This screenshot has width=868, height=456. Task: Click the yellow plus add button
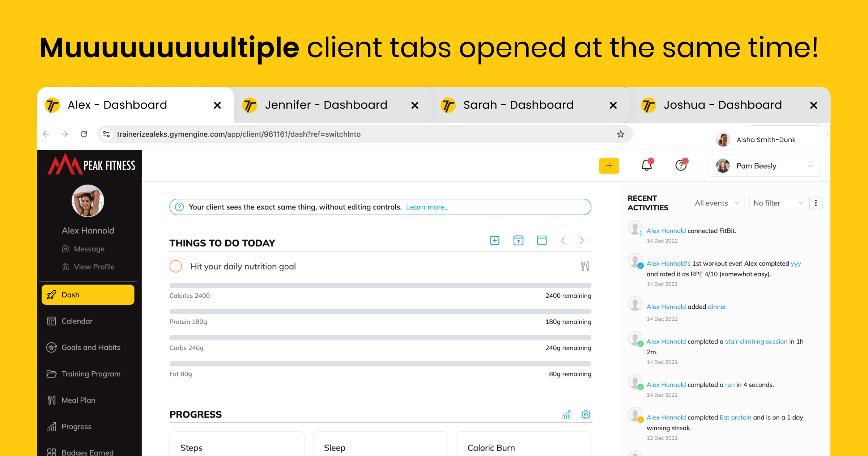coord(609,166)
